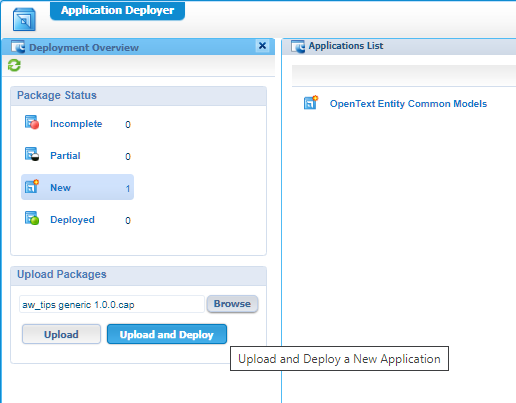The width and height of the screenshot is (516, 403).
Task: Click the package file name field
Action: (x=112, y=304)
